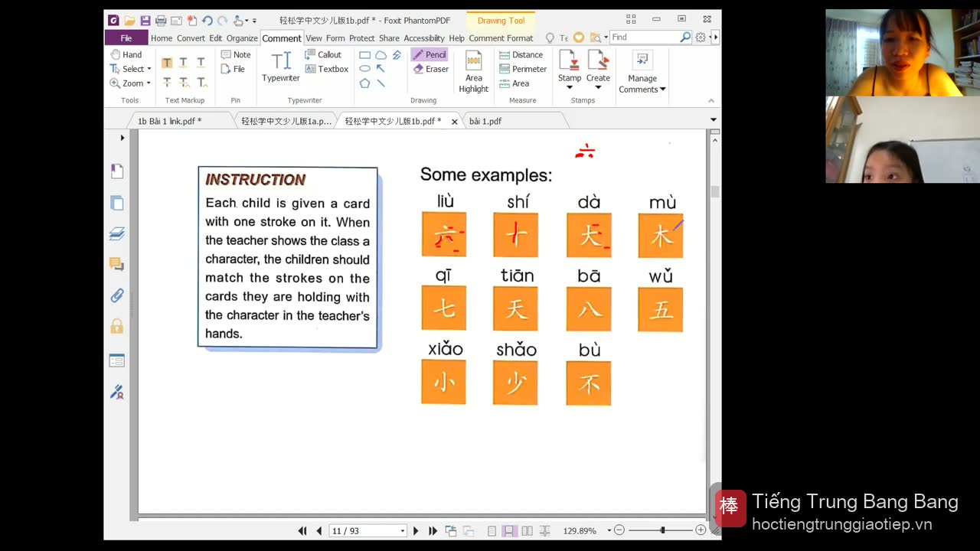Switch to the Home ribbon tab
This screenshot has width=980, height=551.
[162, 38]
